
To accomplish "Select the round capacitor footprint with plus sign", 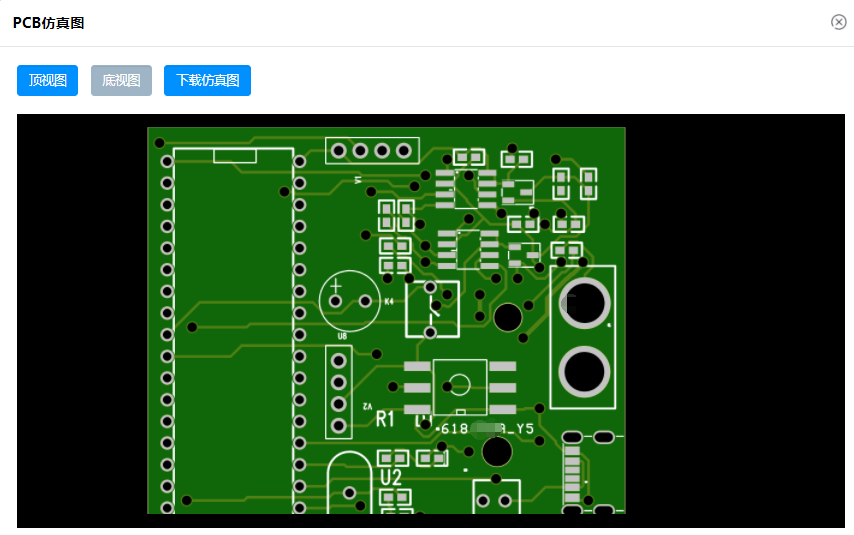I will (x=349, y=300).
